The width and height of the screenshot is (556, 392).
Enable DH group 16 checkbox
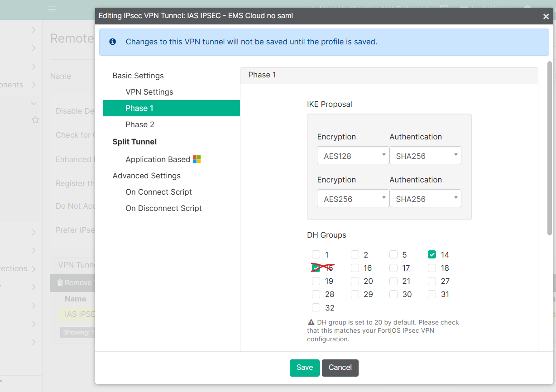click(355, 268)
